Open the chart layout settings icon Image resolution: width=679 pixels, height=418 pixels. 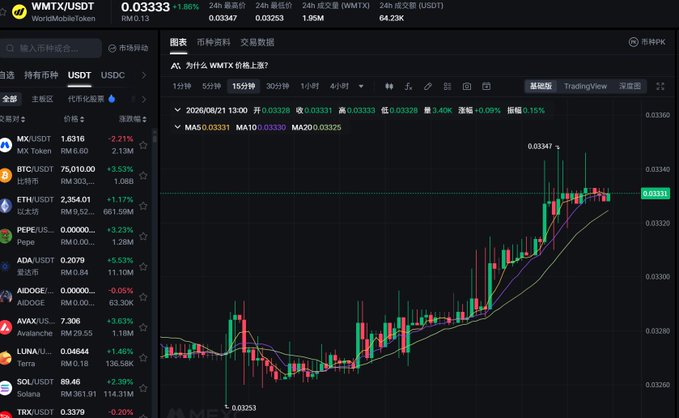tap(447, 86)
